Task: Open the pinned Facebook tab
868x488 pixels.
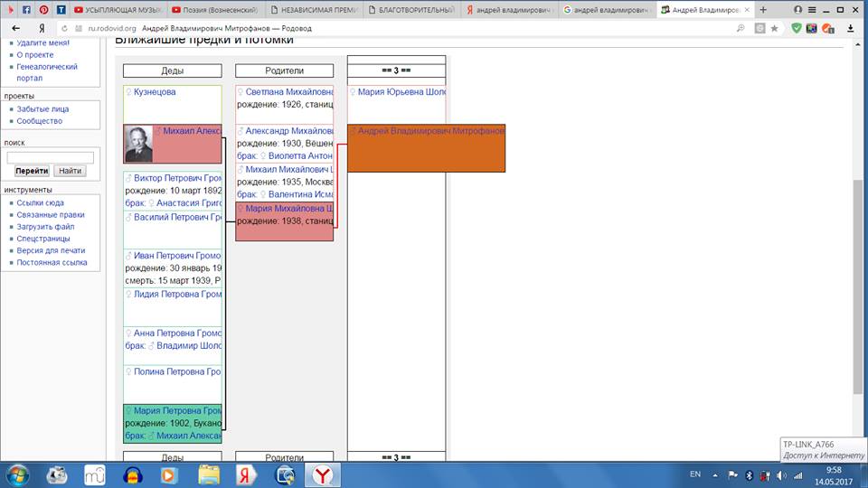Action: [x=24, y=10]
